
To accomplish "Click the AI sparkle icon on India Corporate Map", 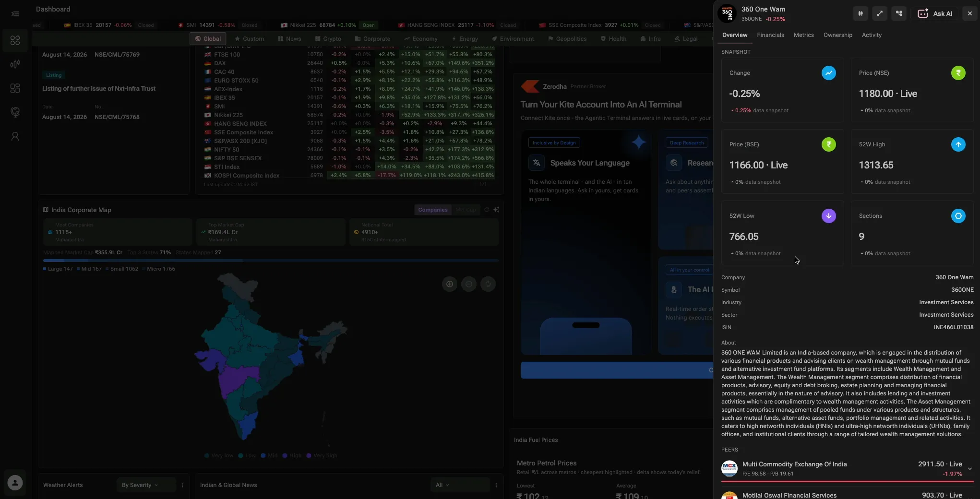I will pyautogui.click(x=496, y=210).
